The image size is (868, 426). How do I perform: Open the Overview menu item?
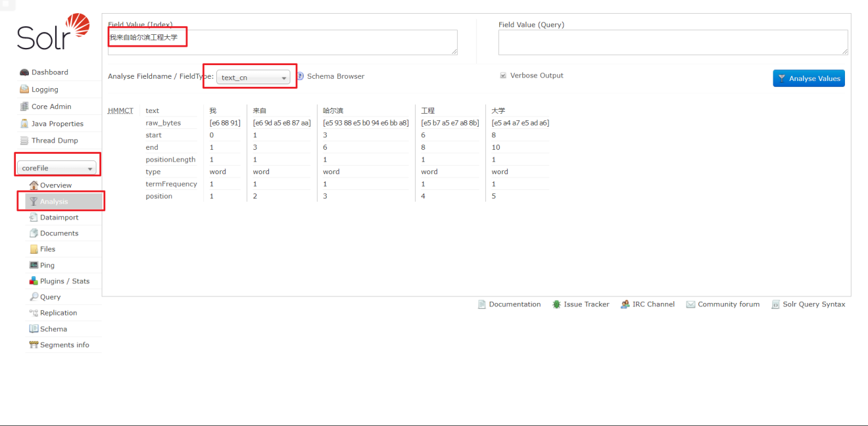(55, 185)
